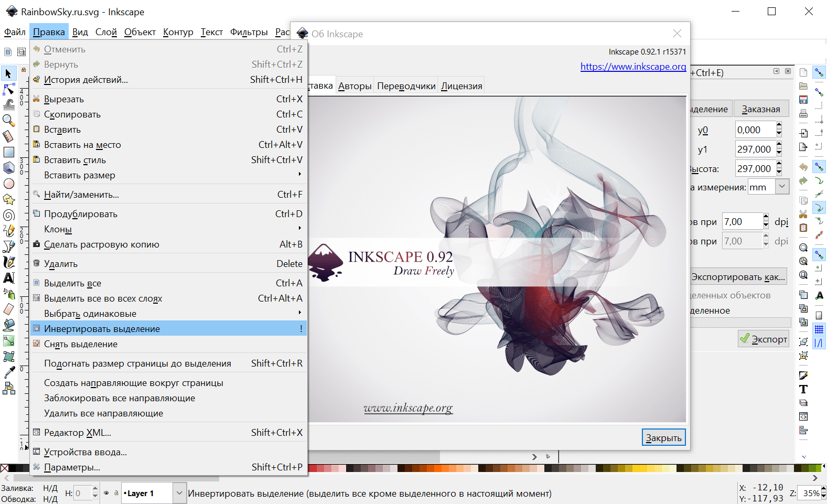Select the Заказная export area button
Viewport: 827px width, 504px height.
[x=761, y=109]
